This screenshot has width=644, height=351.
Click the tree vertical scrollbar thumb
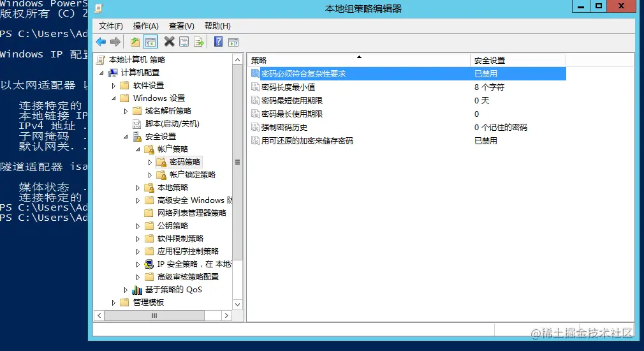coord(237,162)
